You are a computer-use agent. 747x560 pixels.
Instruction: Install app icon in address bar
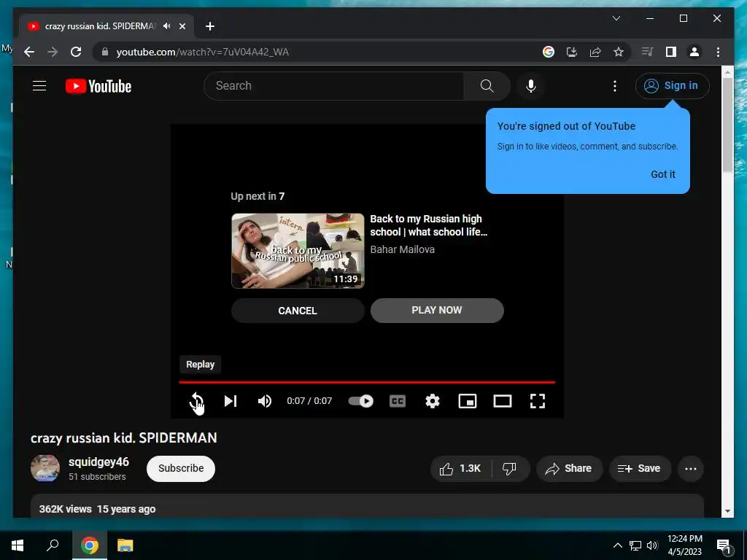coord(572,52)
